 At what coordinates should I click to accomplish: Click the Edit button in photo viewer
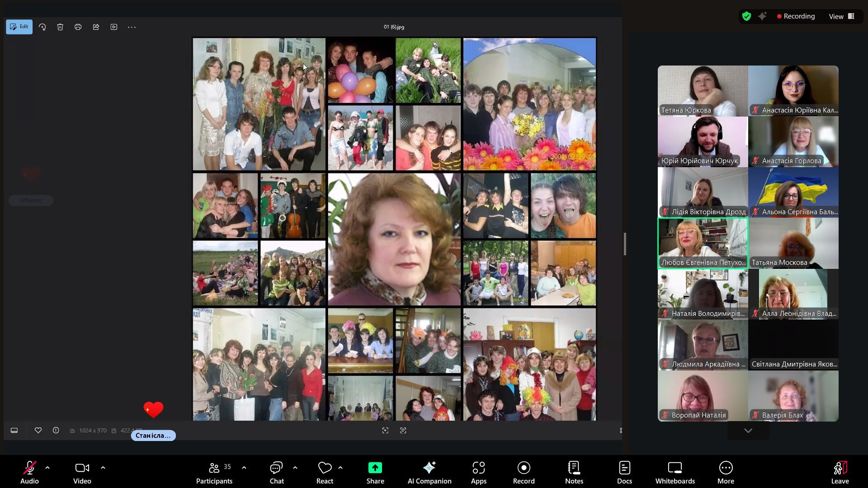(19, 27)
